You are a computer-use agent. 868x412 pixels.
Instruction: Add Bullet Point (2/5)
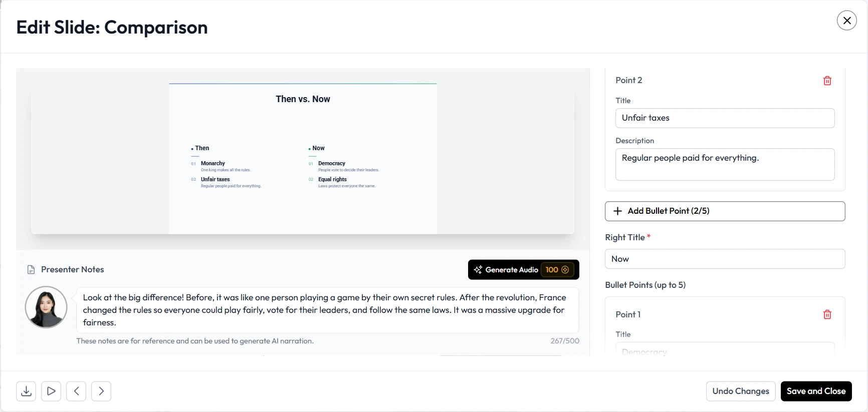click(x=725, y=211)
